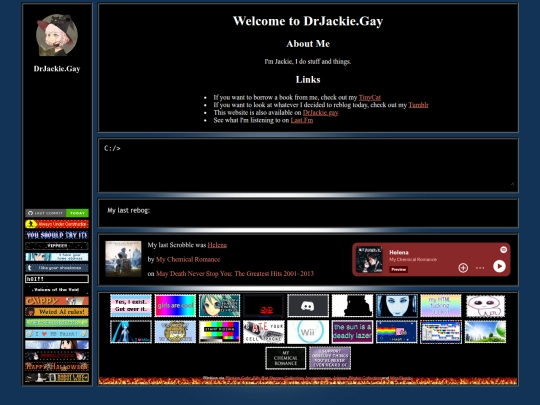Click the 'My last rebog:' text
Image resolution: width=540 pixels, height=405 pixels.
[128, 210]
